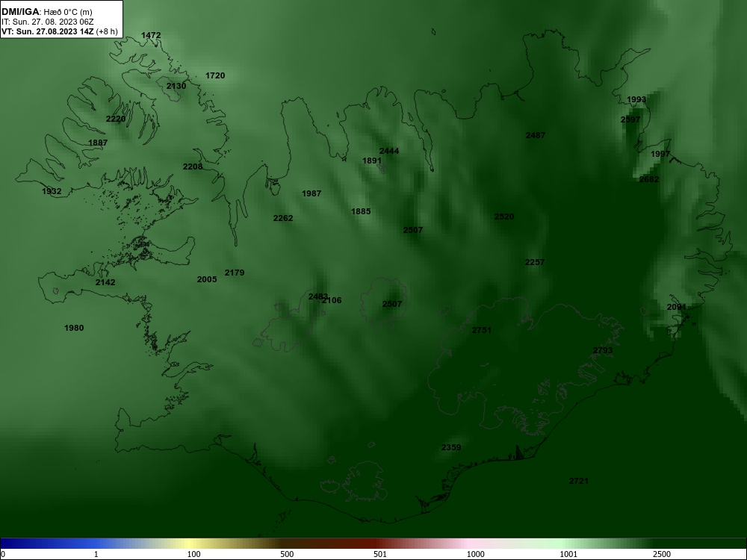
Task: Select the value 2130 in the glacier outline
Action: [176, 86]
